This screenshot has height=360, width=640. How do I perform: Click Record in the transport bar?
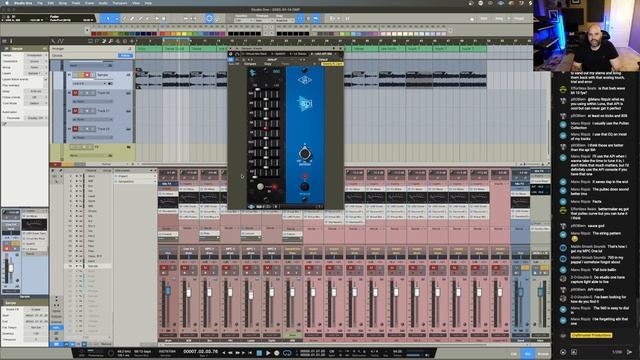(x=277, y=353)
